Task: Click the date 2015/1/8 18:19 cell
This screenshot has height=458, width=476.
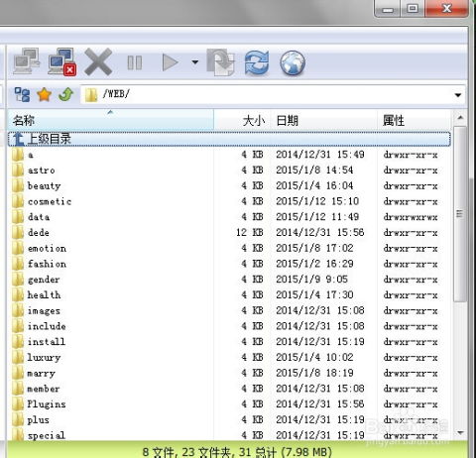Action: coord(314,373)
